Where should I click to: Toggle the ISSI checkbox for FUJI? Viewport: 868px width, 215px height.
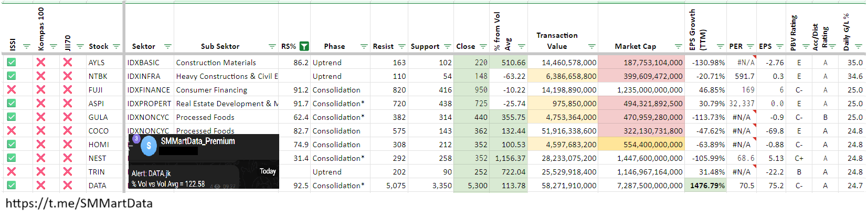point(12,90)
